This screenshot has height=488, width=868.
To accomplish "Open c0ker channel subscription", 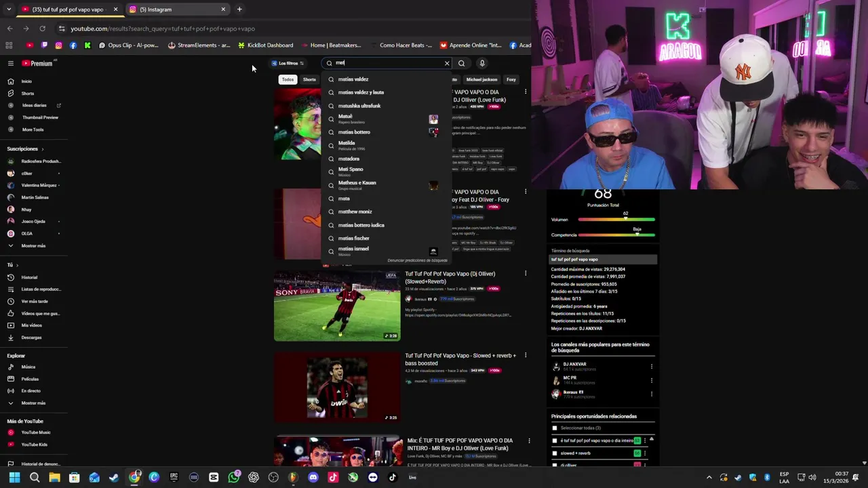I will tap(27, 174).
